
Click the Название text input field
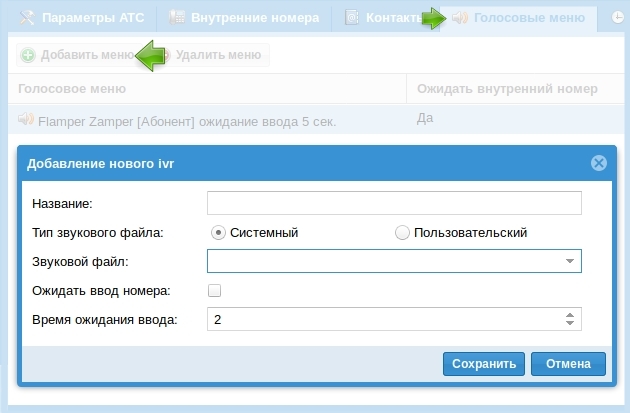click(394, 204)
